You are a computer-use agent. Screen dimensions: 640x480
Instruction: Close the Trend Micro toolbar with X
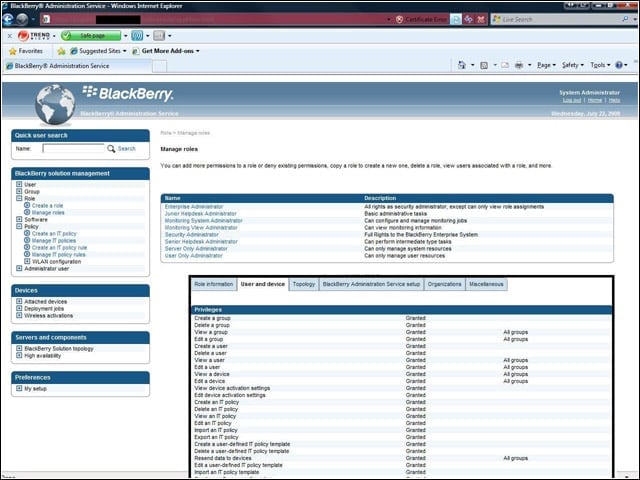click(x=10, y=36)
